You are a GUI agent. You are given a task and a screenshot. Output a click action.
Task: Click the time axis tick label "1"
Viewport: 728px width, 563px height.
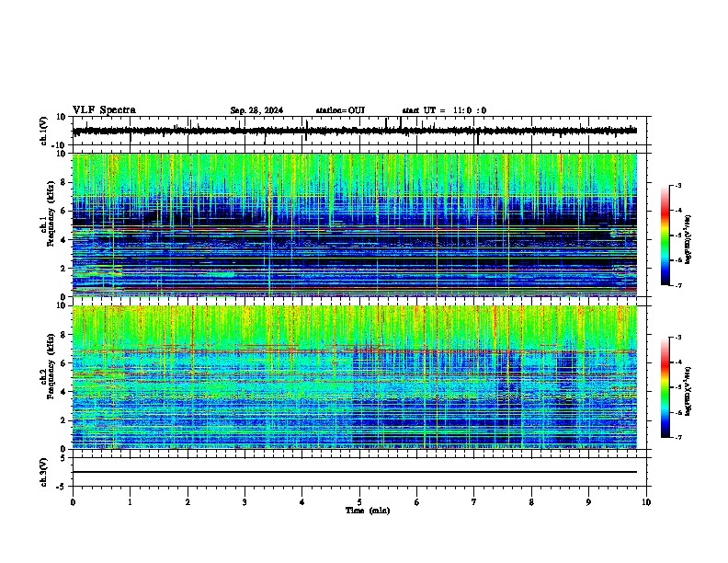pyautogui.click(x=130, y=502)
